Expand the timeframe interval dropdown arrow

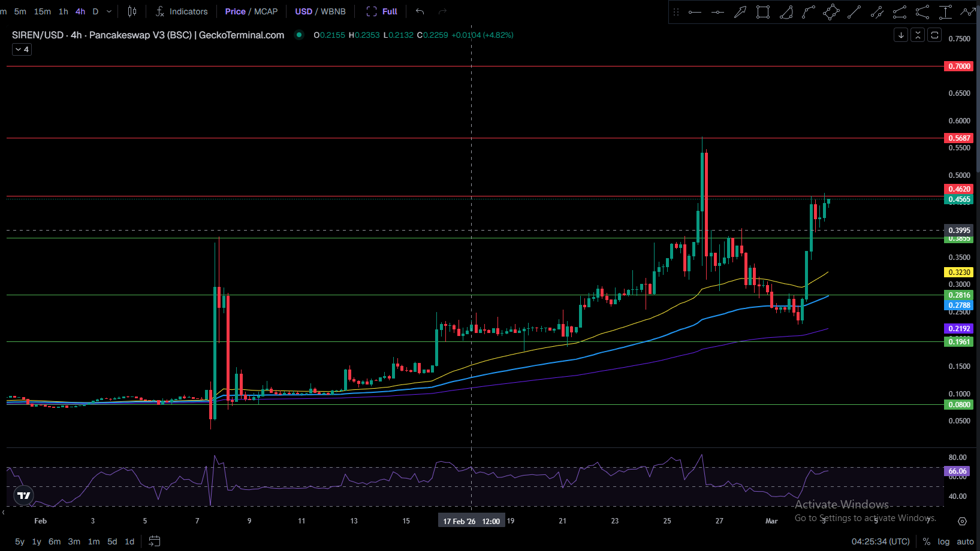[x=109, y=11]
